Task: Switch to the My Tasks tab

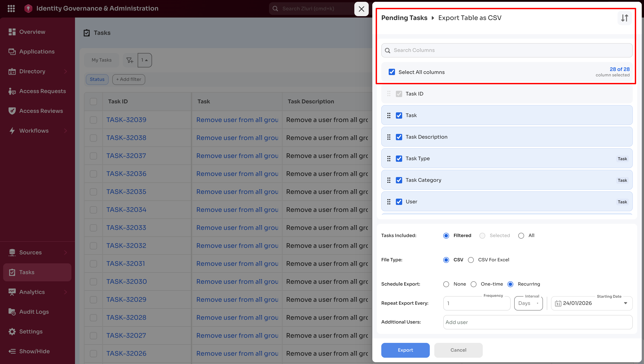Action: (x=101, y=60)
